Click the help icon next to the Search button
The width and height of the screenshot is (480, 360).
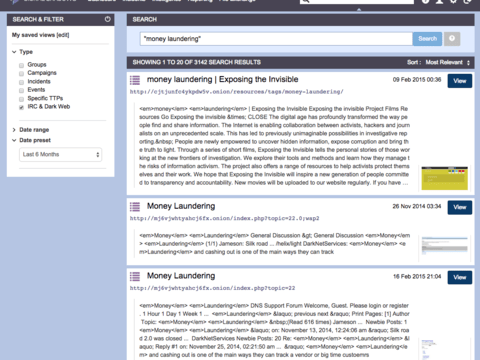coord(452,39)
